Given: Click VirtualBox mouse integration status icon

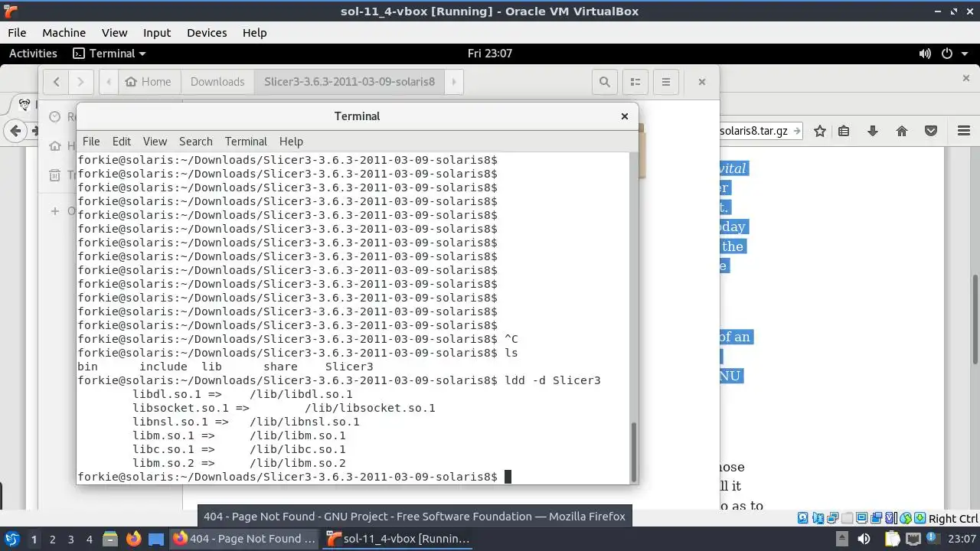Looking at the screenshot, I should click(x=906, y=518).
